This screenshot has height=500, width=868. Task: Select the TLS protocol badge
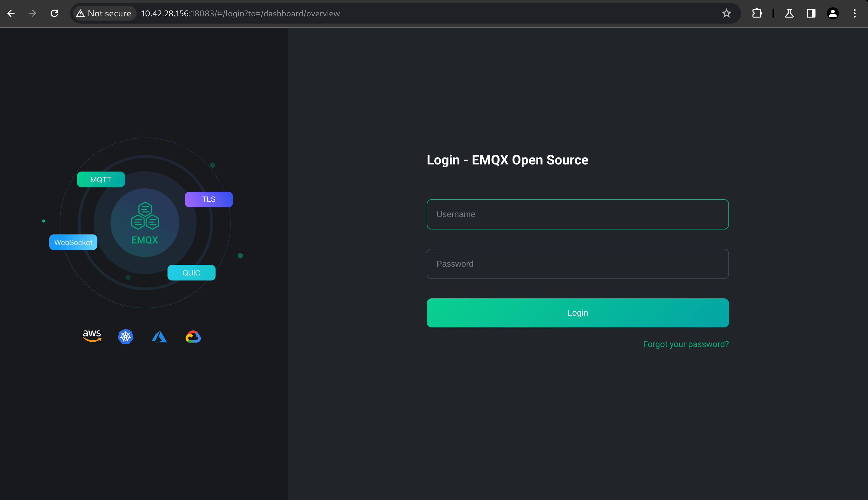208,199
